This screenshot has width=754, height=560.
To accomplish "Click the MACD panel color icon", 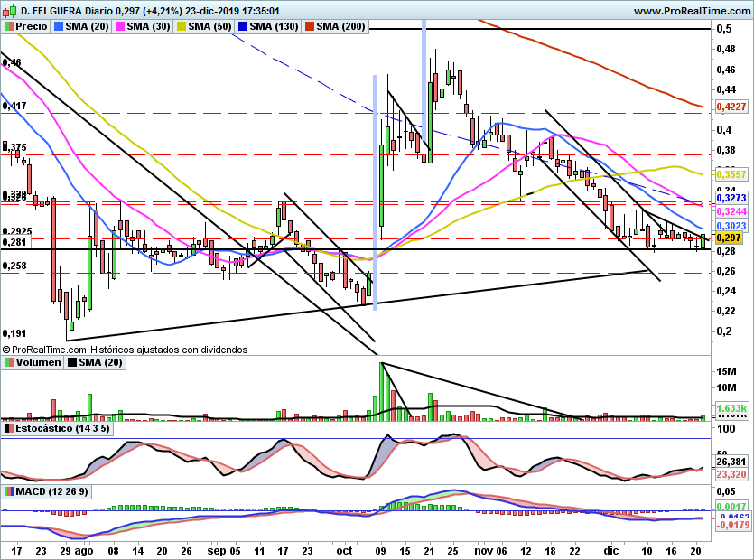I will tap(9, 491).
